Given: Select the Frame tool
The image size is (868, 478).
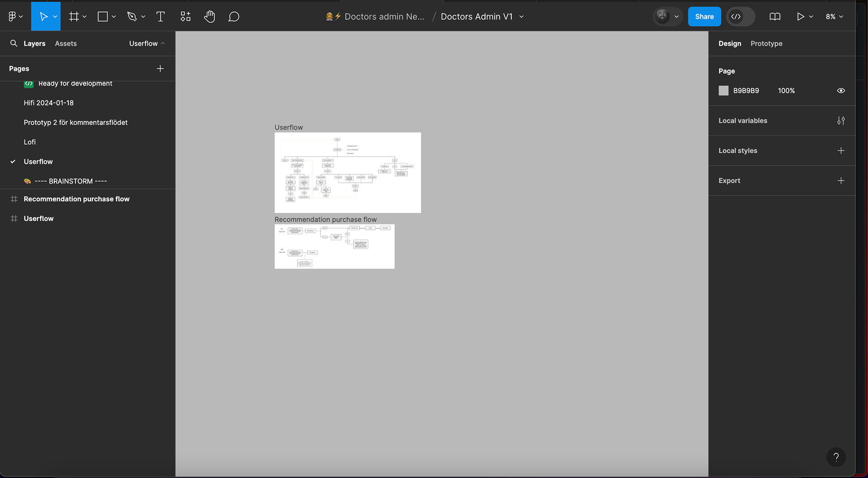Looking at the screenshot, I should [74, 17].
